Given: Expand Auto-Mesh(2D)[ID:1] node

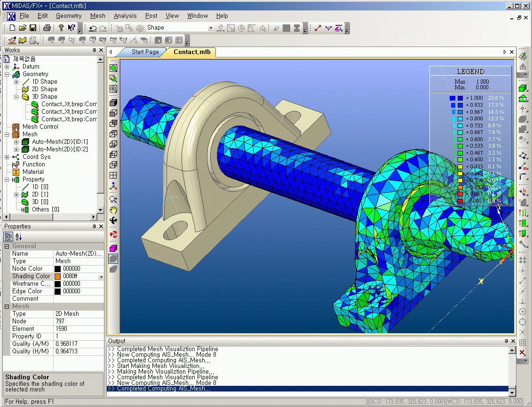Looking at the screenshot, I should [x=16, y=141].
